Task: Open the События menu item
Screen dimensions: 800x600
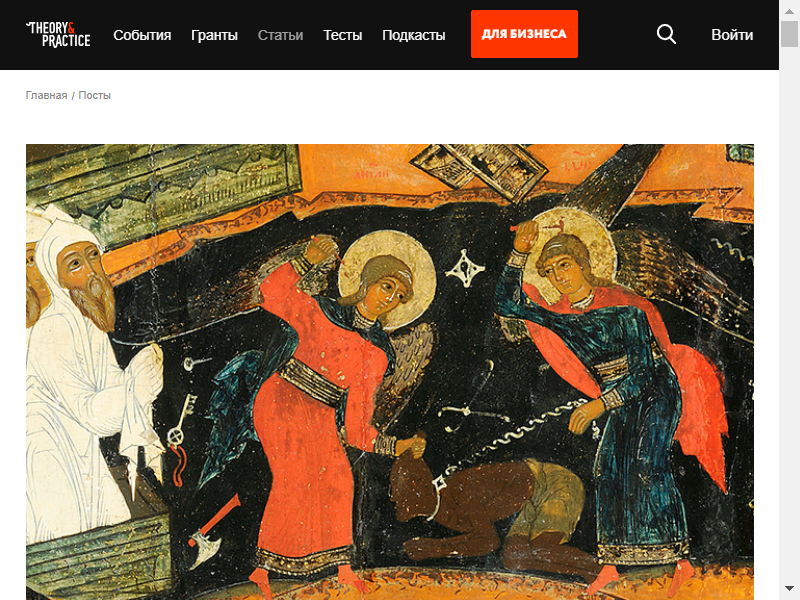Action: tap(142, 35)
